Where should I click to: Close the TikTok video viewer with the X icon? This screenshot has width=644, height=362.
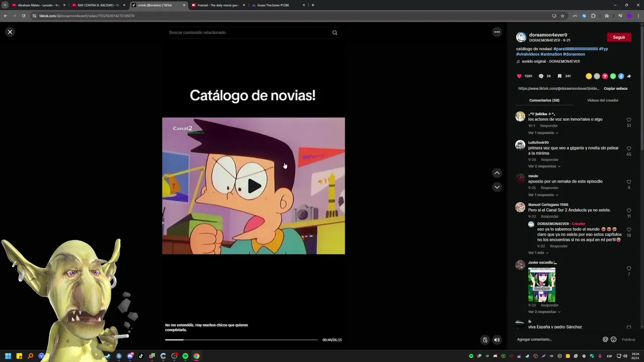10,32
